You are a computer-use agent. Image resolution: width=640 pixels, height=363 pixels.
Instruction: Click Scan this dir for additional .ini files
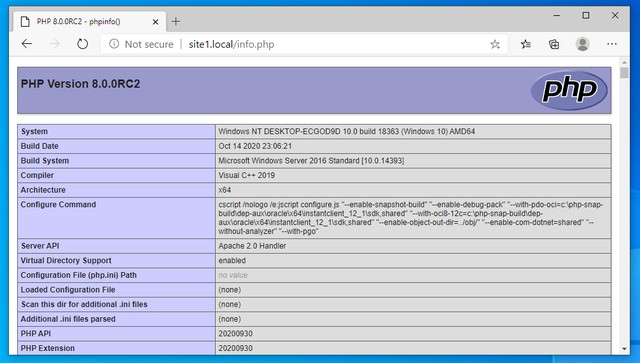(x=84, y=305)
